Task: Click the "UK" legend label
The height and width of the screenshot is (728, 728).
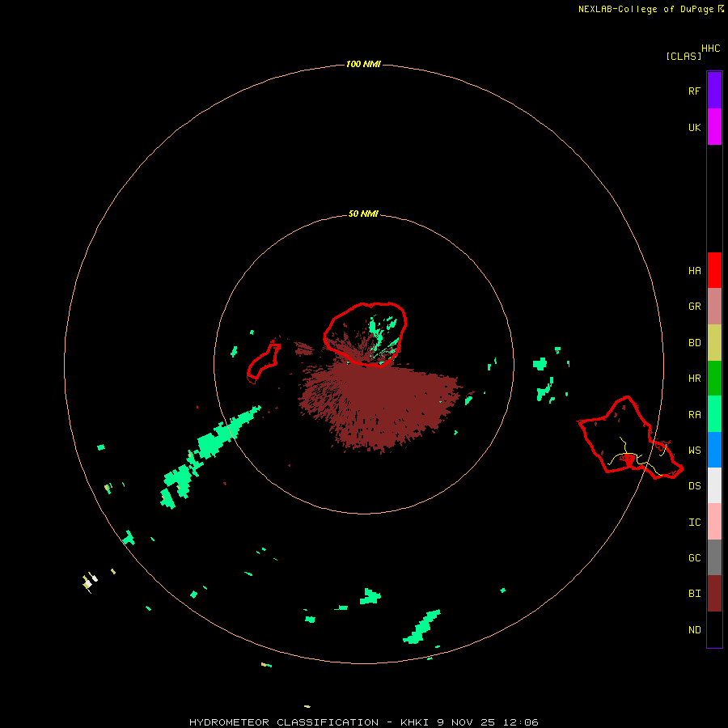Action: pos(694,127)
